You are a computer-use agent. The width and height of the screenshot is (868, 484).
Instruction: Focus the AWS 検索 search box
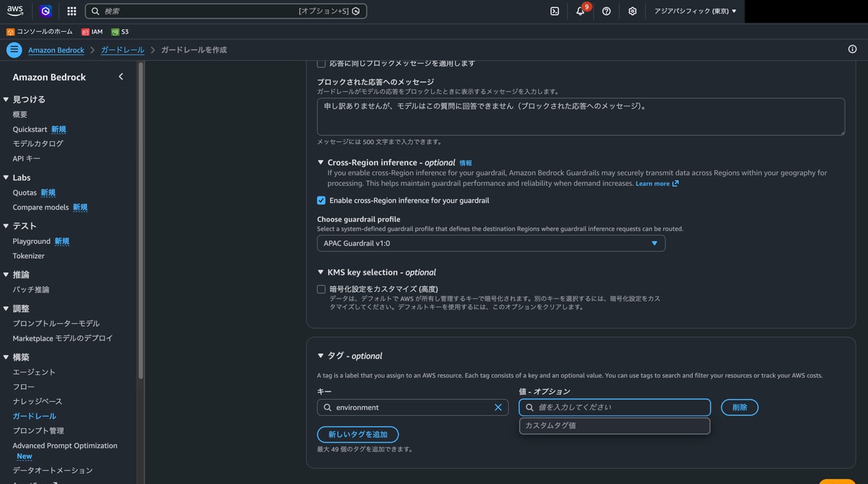(226, 11)
